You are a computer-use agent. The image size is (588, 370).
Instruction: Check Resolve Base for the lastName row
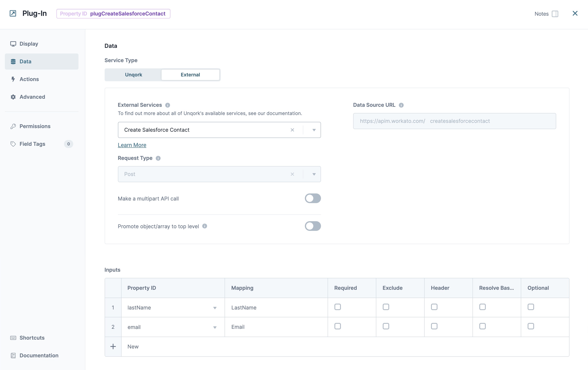tap(483, 307)
